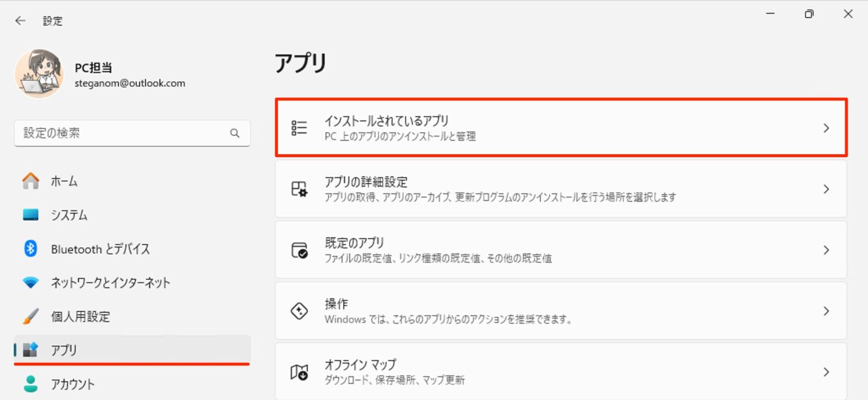Click the 操作 diamond action icon
Screen dimensions: 868x400
[298, 310]
